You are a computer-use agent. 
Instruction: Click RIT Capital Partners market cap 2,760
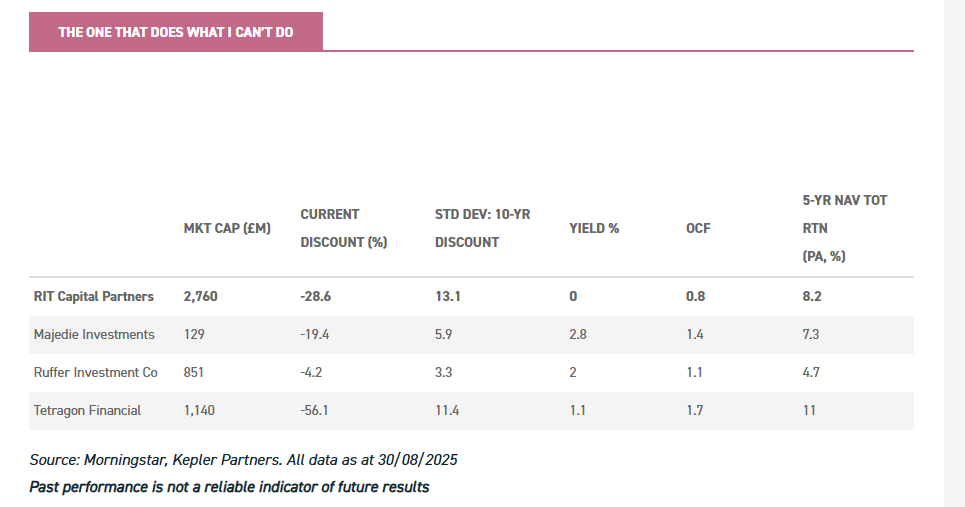coord(200,296)
